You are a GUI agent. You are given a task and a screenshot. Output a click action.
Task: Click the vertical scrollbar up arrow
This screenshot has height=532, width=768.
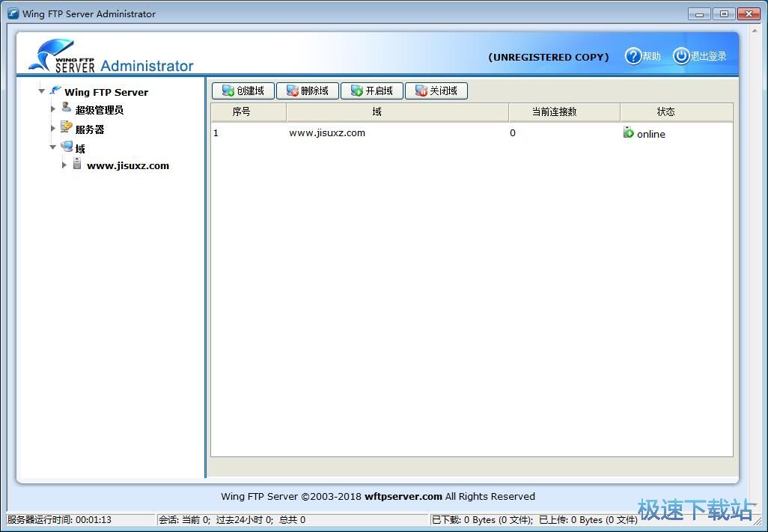[x=755, y=31]
